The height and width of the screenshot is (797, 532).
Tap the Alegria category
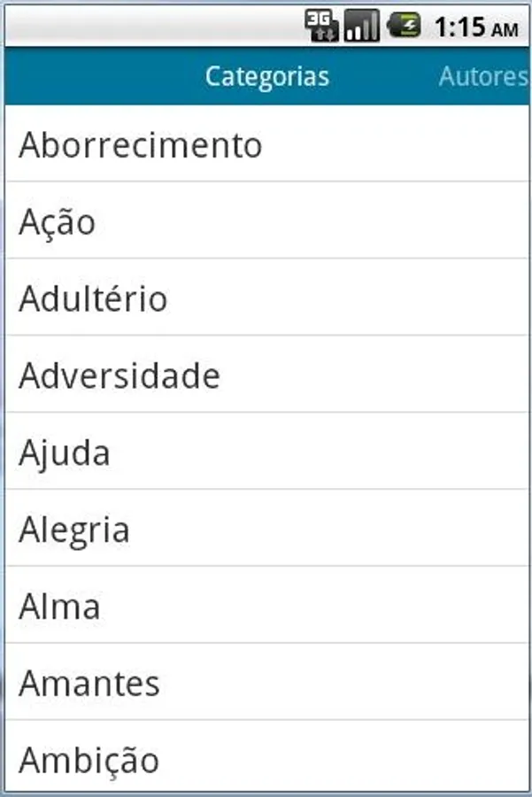(x=266, y=528)
